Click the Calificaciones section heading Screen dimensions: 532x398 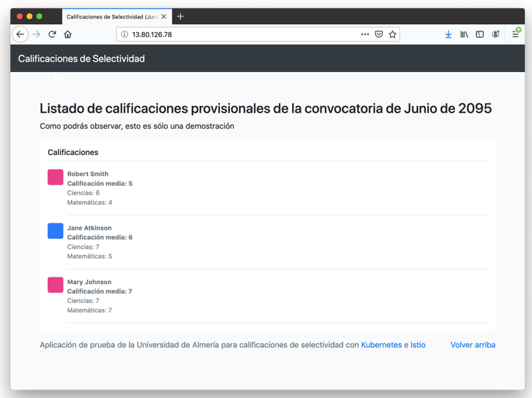tap(73, 153)
